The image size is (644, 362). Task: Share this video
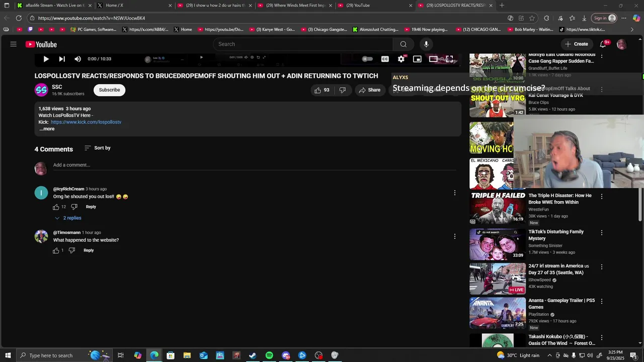point(370,90)
